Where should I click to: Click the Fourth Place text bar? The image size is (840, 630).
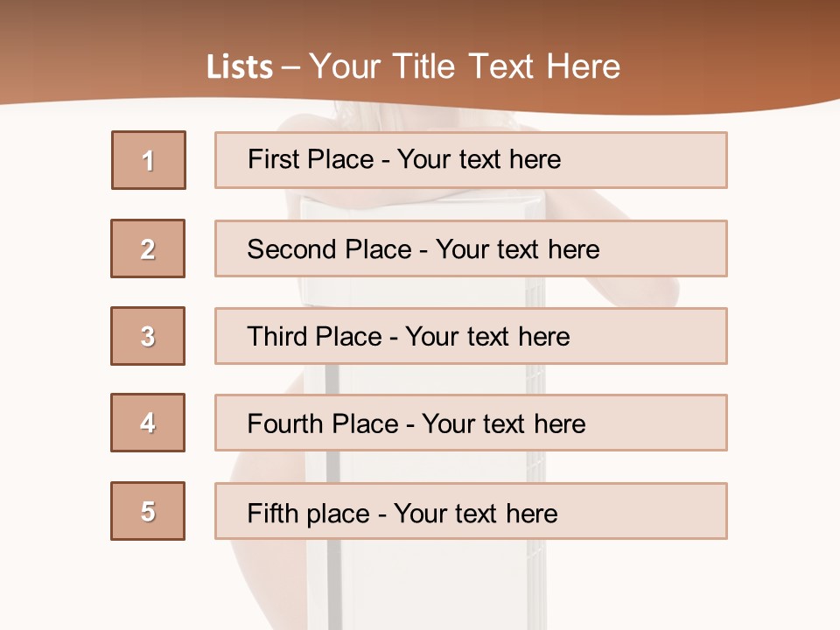[x=471, y=423]
